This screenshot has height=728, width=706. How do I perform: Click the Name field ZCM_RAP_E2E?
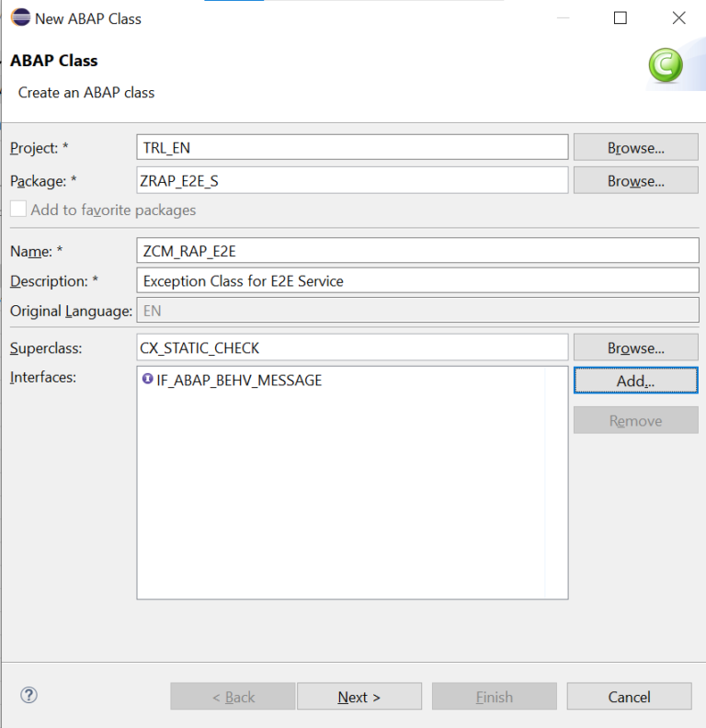coord(417,251)
